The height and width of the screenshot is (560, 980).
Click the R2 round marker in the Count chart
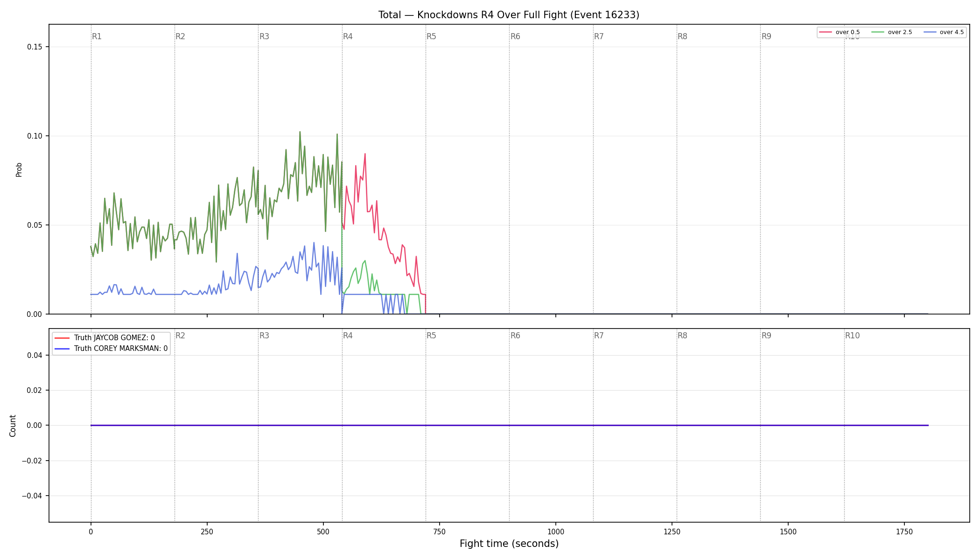180,336
